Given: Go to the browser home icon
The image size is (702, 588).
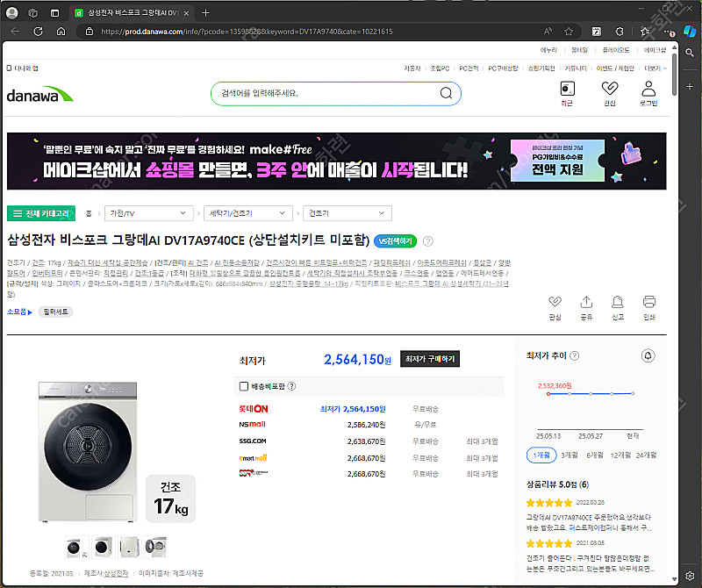Looking at the screenshot, I should (61, 32).
